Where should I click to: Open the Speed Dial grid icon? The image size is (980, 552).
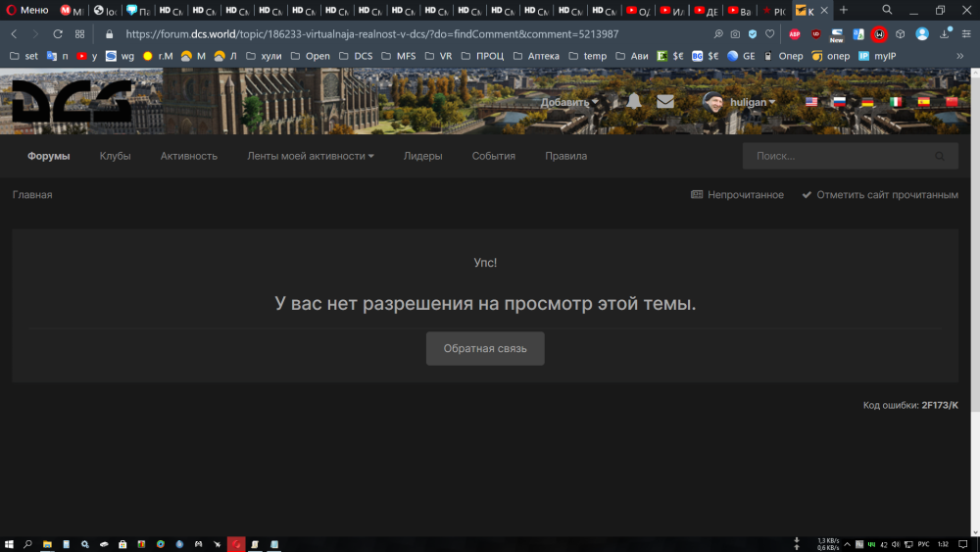pyautogui.click(x=79, y=34)
